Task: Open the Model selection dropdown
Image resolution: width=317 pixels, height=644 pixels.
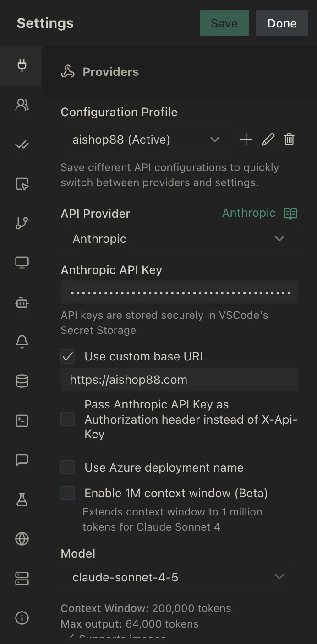Action: point(179,577)
